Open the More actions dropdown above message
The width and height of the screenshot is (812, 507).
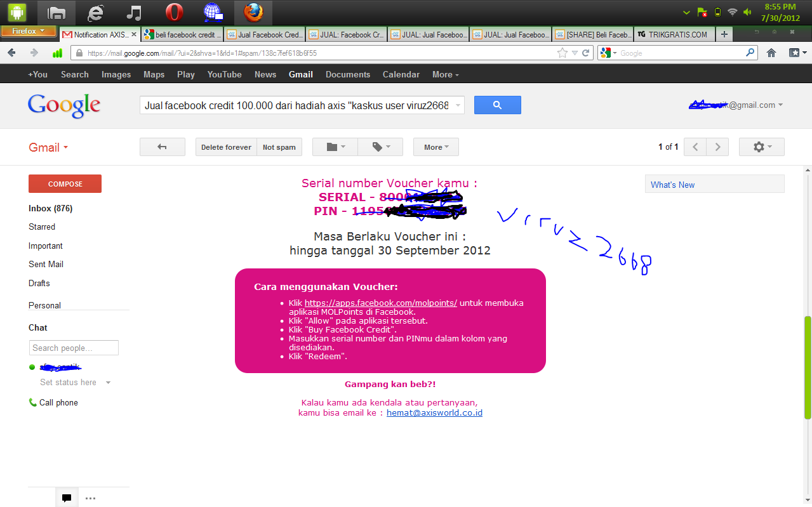click(x=436, y=147)
